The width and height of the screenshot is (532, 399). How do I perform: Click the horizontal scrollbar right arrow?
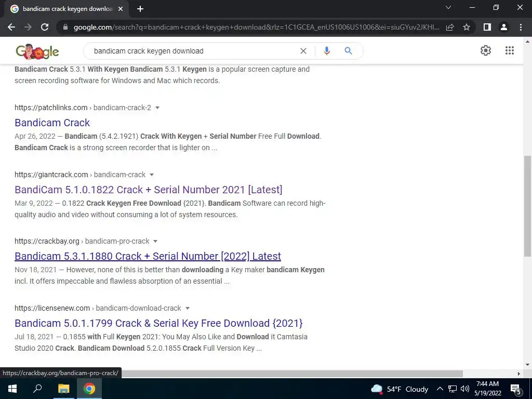click(x=519, y=374)
